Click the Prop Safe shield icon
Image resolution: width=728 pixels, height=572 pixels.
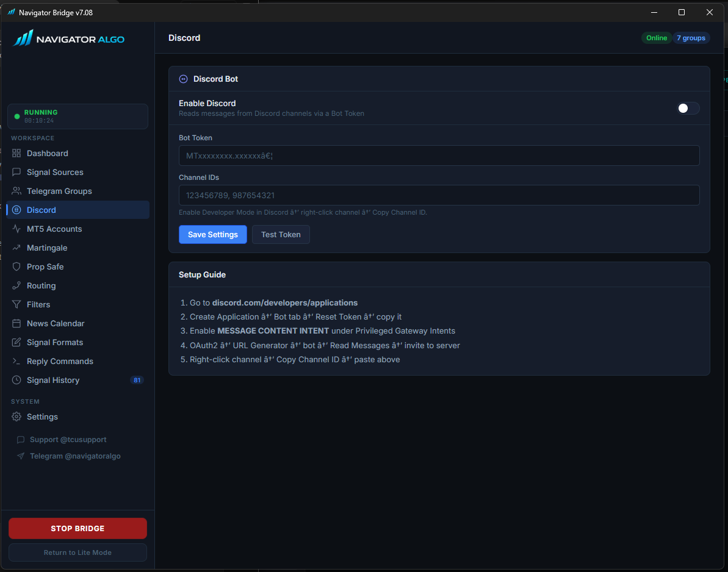tap(16, 266)
